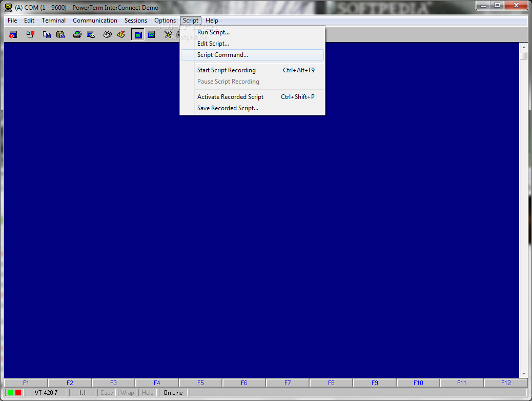Open the Options menu

(x=165, y=21)
